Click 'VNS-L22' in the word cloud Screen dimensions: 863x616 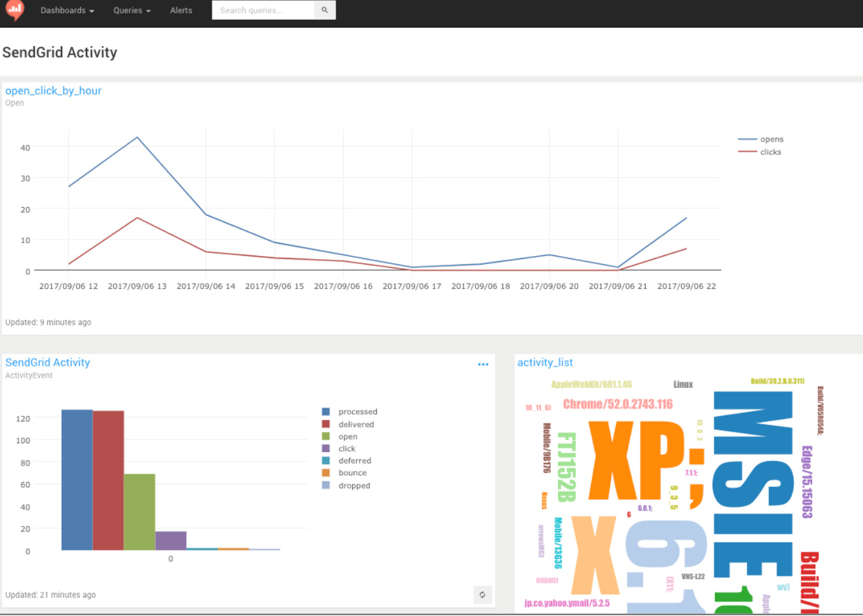[x=693, y=577]
